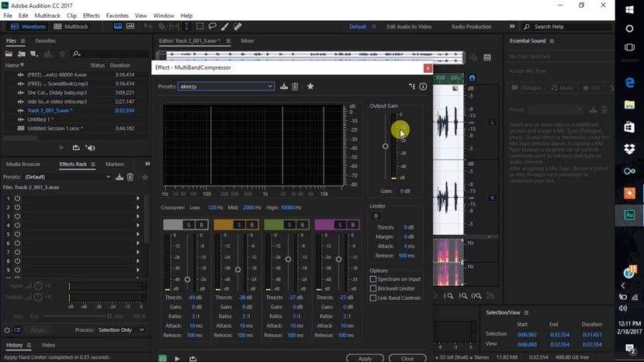The width and height of the screenshot is (644, 362).
Task: Open Files panel menu
Action: 23,41
